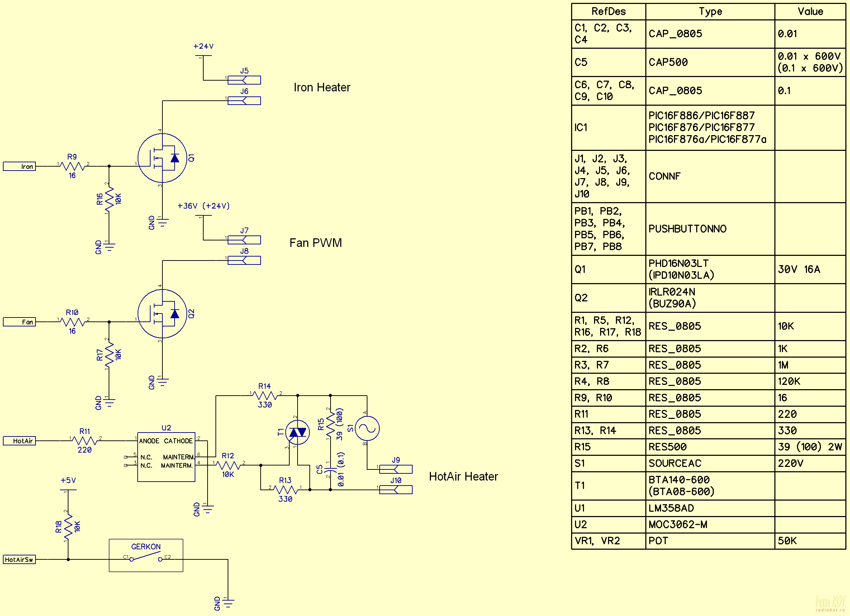Click the R9 resistor symbol
The width and height of the screenshot is (850, 616).
click(x=72, y=166)
